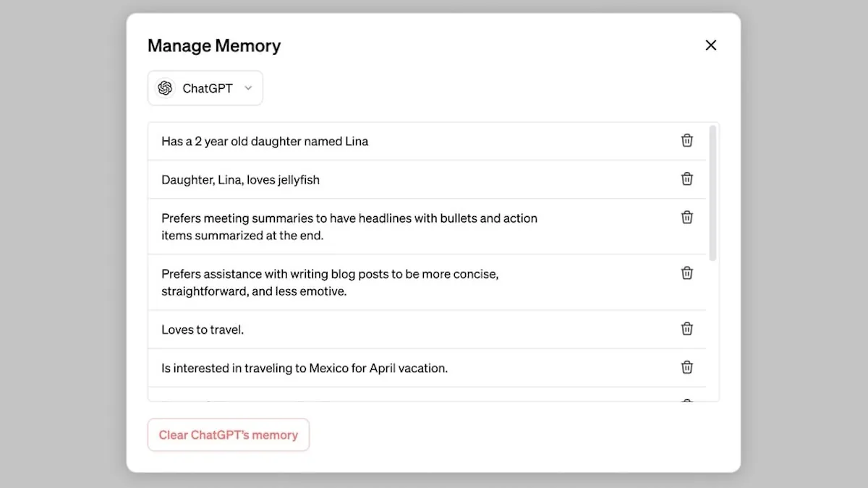The image size is (868, 488).
Task: Click the Clear ChatGPT's memory button
Action: point(228,435)
